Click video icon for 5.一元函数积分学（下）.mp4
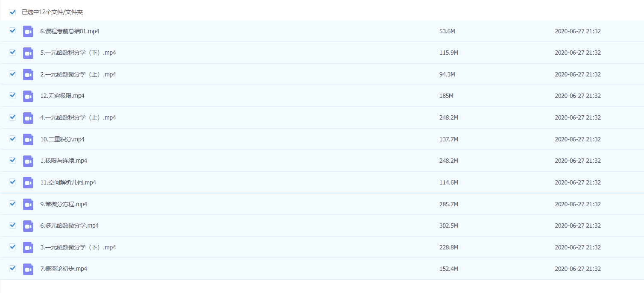The height and width of the screenshot is (293, 644). pyautogui.click(x=28, y=53)
